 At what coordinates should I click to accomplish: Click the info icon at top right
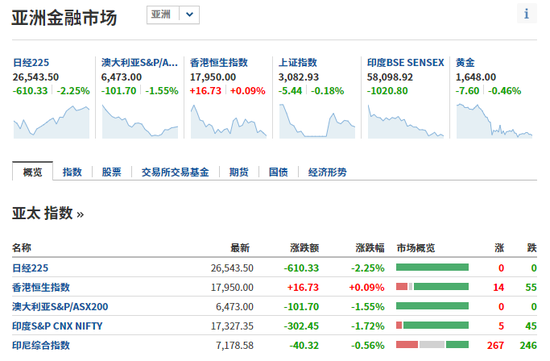tap(526, 14)
